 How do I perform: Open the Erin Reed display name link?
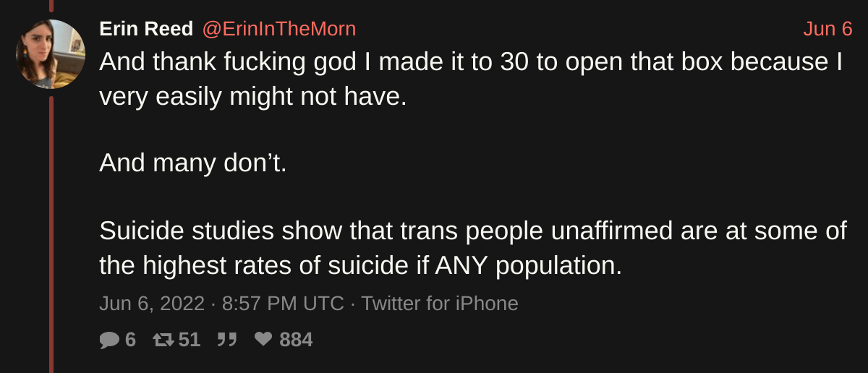(146, 29)
